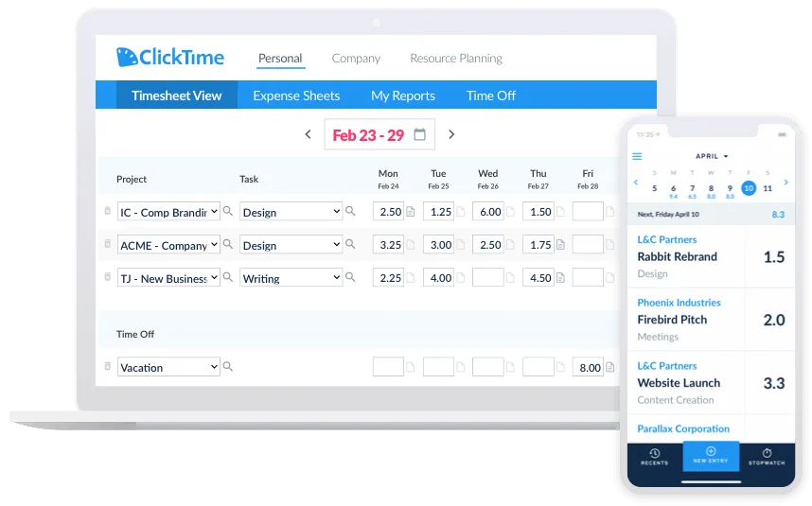Open Expense Sheets tab

[296, 96]
